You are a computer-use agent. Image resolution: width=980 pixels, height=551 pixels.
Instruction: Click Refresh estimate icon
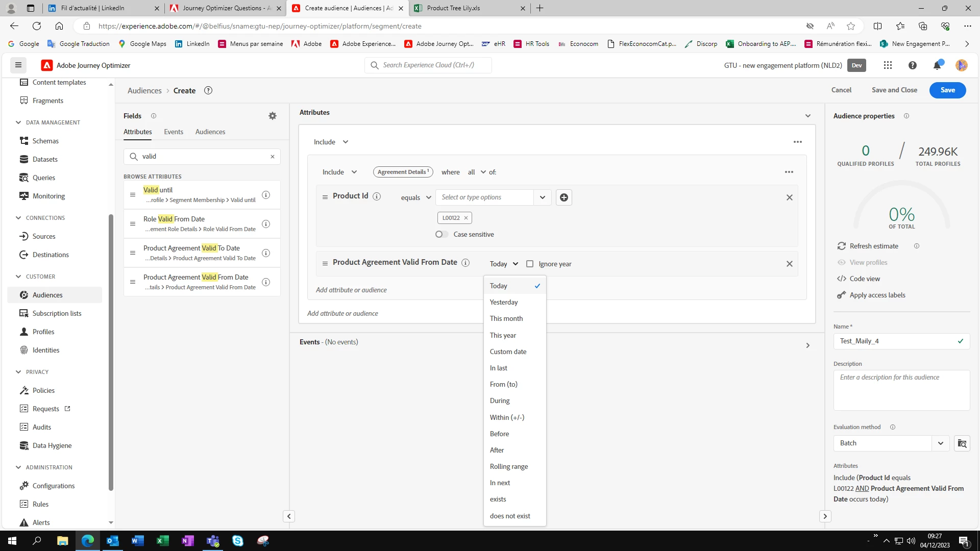point(841,246)
